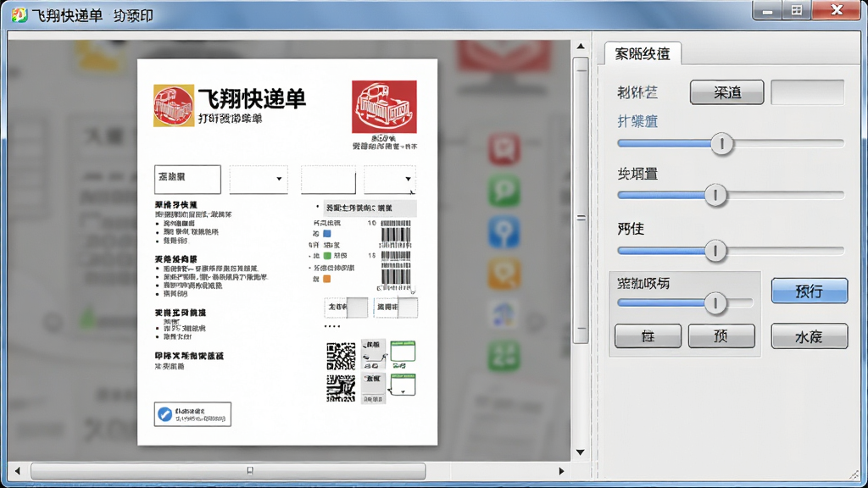Click the right small field below the barcodes
Viewport: 868px width, 488px height.
[x=396, y=307]
